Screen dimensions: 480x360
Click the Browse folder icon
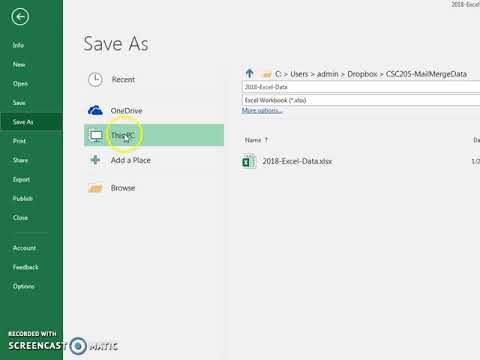click(x=95, y=188)
